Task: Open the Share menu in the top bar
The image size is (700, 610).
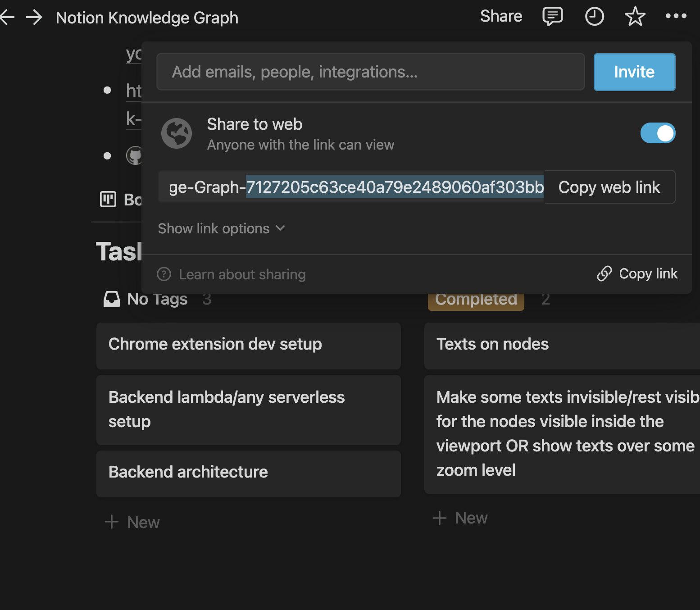Action: click(501, 16)
